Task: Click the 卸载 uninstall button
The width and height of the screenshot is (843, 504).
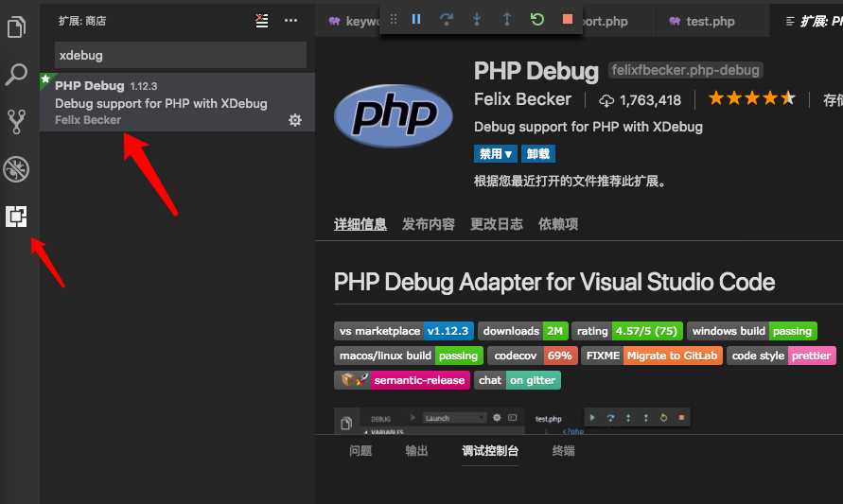Action: point(538,154)
